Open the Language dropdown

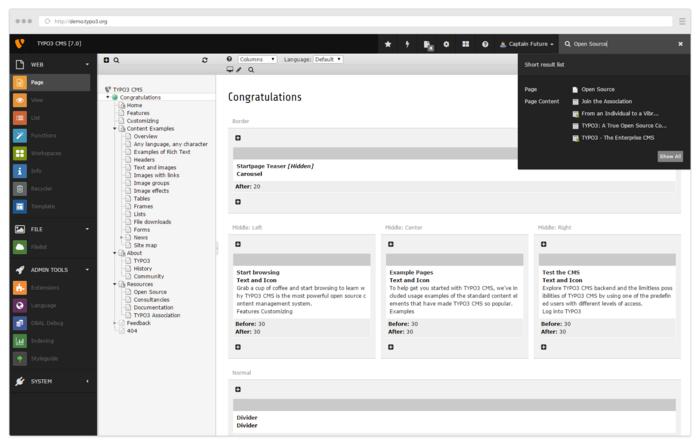coord(327,60)
